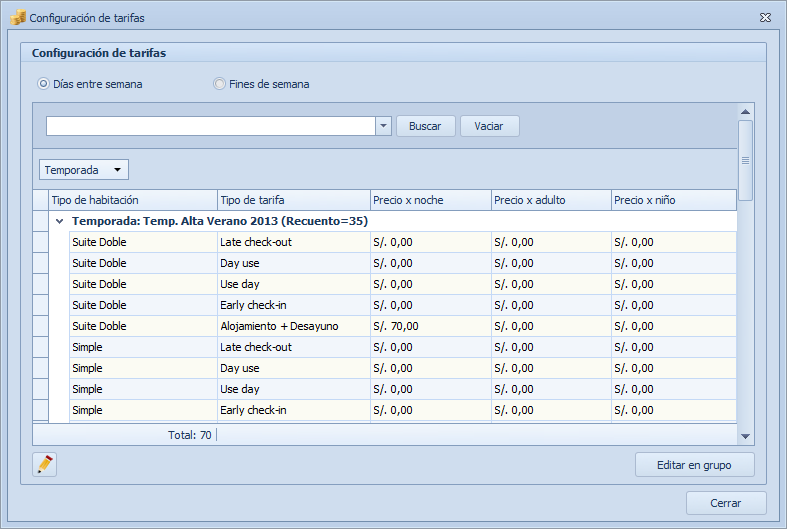
Task: Click the pencil edit icon
Action: 45,464
